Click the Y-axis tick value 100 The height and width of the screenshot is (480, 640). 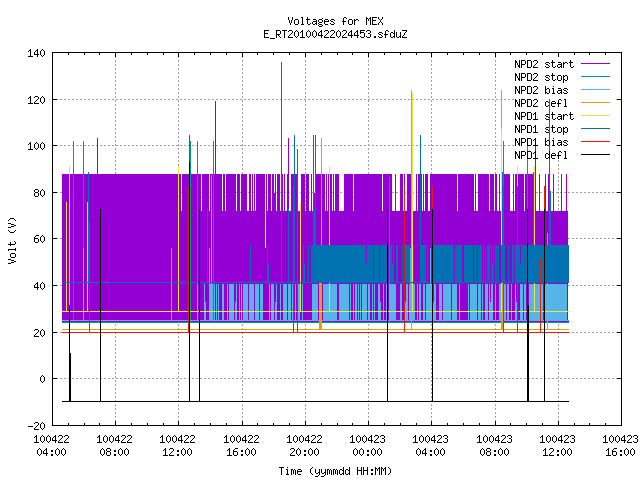pyautogui.click(x=36, y=146)
